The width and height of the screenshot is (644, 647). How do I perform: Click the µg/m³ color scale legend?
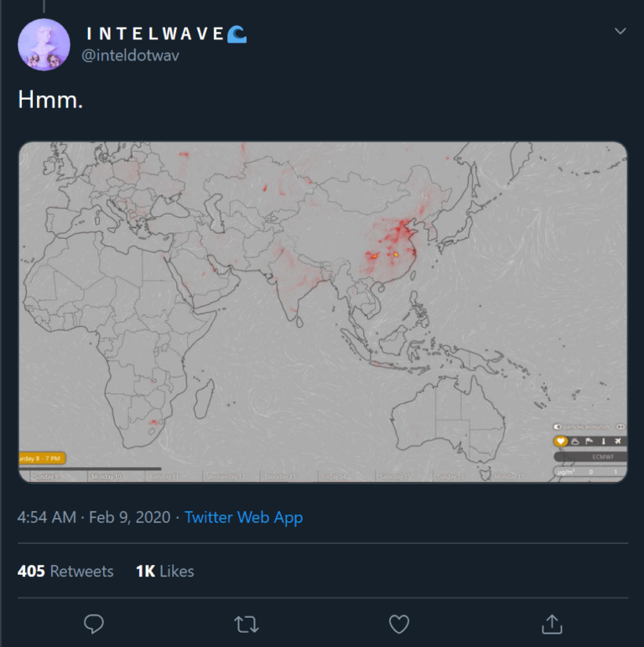tap(590, 472)
